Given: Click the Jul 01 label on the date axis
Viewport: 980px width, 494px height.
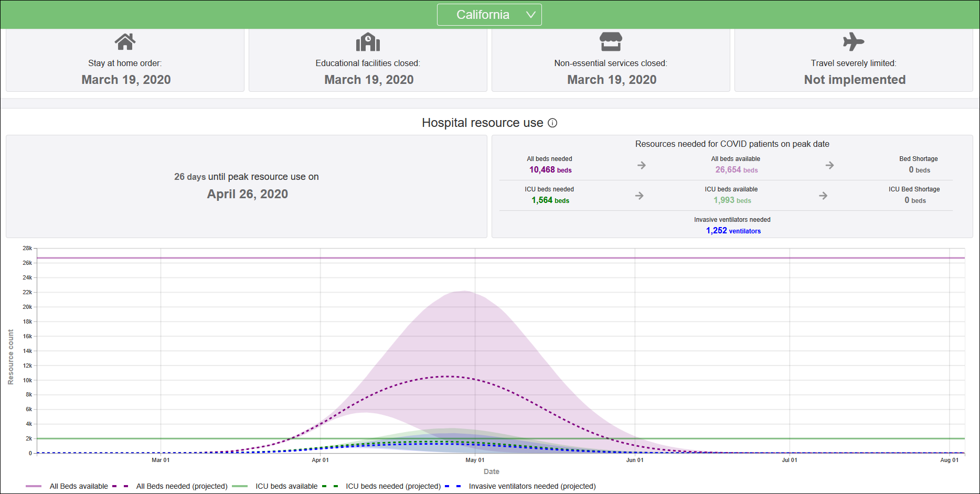Looking at the screenshot, I should [790, 460].
